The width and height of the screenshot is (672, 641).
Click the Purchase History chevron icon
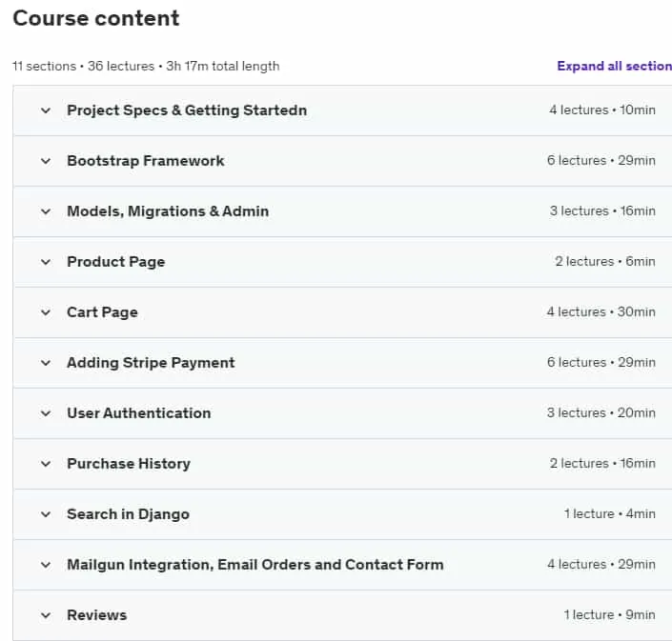[46, 464]
